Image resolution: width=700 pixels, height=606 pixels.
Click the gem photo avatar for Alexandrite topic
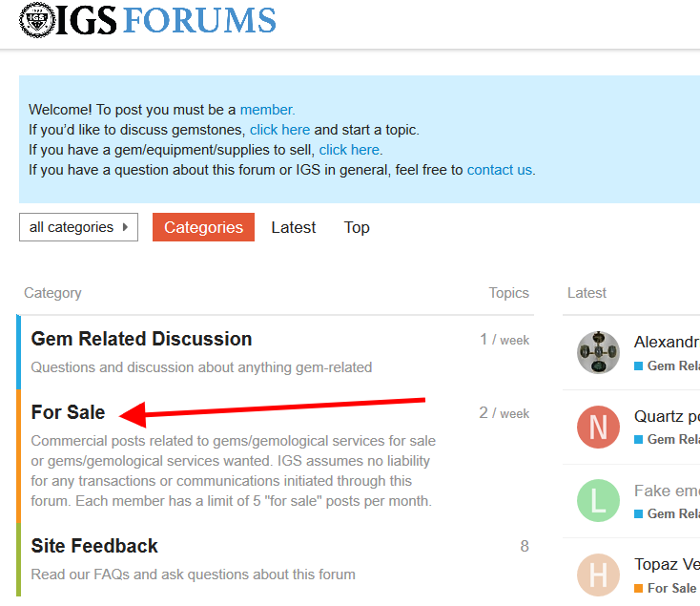pos(598,352)
